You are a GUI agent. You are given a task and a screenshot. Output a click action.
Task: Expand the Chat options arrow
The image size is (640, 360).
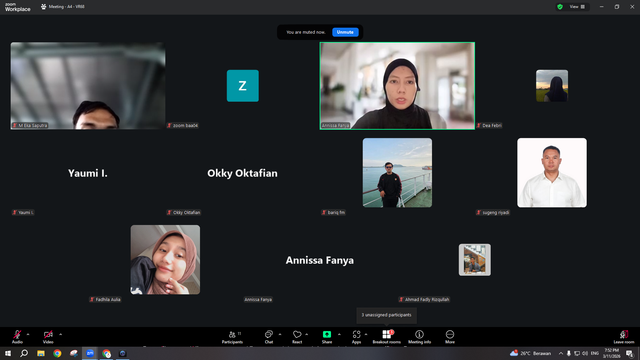(x=280, y=334)
